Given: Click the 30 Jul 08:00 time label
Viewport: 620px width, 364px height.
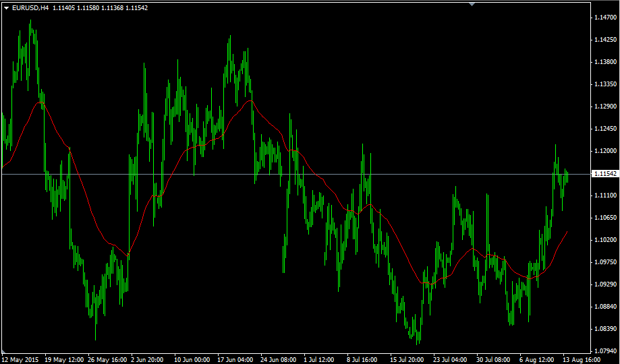Looking at the screenshot, I should pyautogui.click(x=492, y=360).
